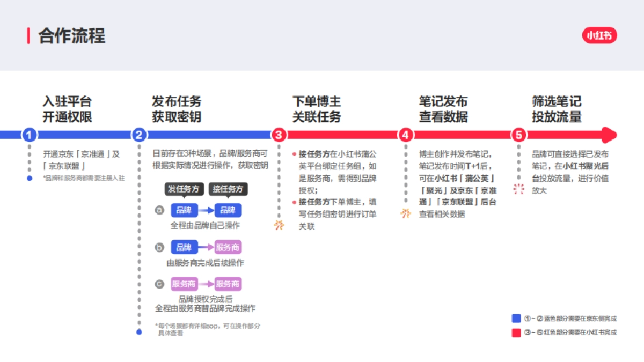This screenshot has height=362, width=644.
Task: Click the orange spark icon under step ③
Action: tap(279, 224)
